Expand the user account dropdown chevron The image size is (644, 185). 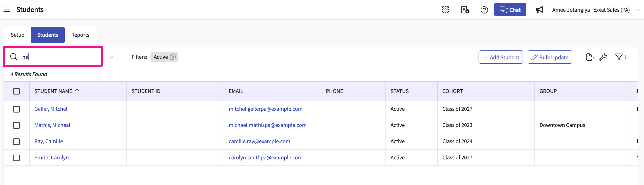638,10
